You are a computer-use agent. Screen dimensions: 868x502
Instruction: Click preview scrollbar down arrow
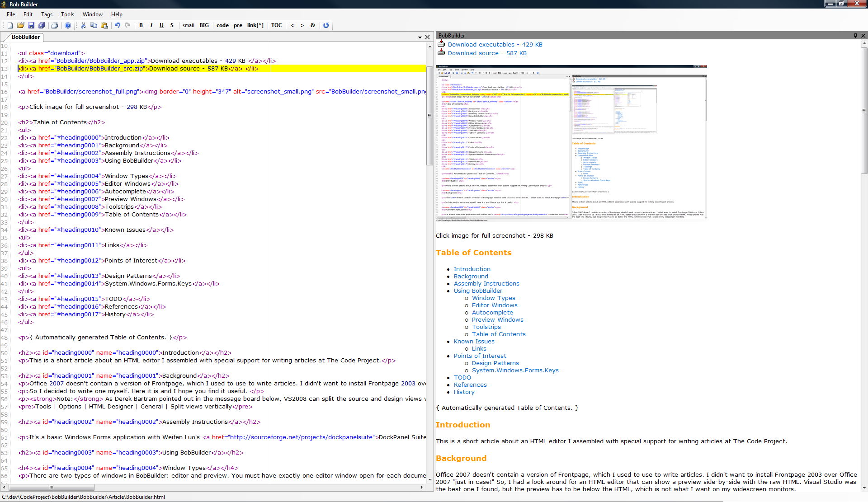pos(864,488)
